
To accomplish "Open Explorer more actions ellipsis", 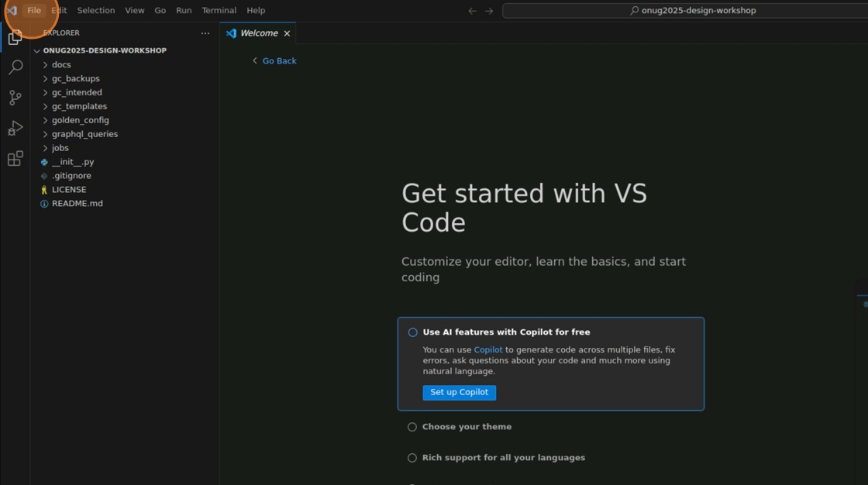I will [205, 33].
